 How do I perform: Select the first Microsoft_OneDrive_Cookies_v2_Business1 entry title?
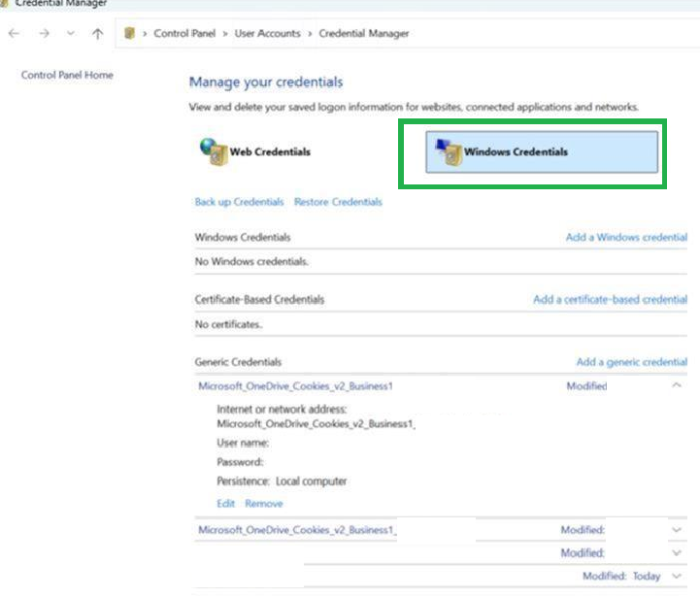coord(295,385)
